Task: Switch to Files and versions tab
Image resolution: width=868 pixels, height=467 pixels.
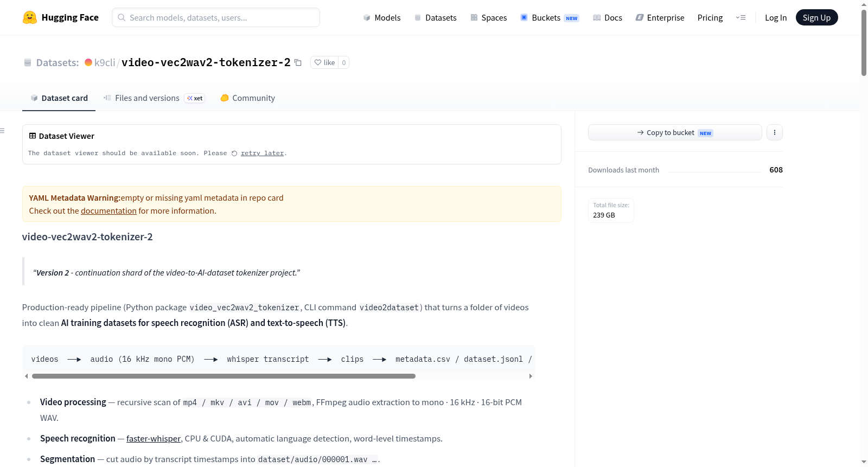Action: [154, 98]
